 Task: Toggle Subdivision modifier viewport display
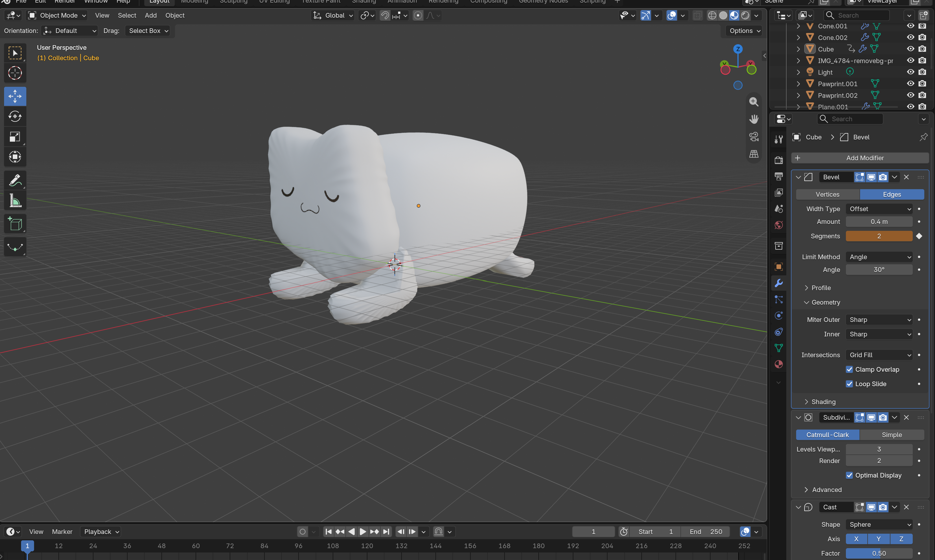(871, 417)
